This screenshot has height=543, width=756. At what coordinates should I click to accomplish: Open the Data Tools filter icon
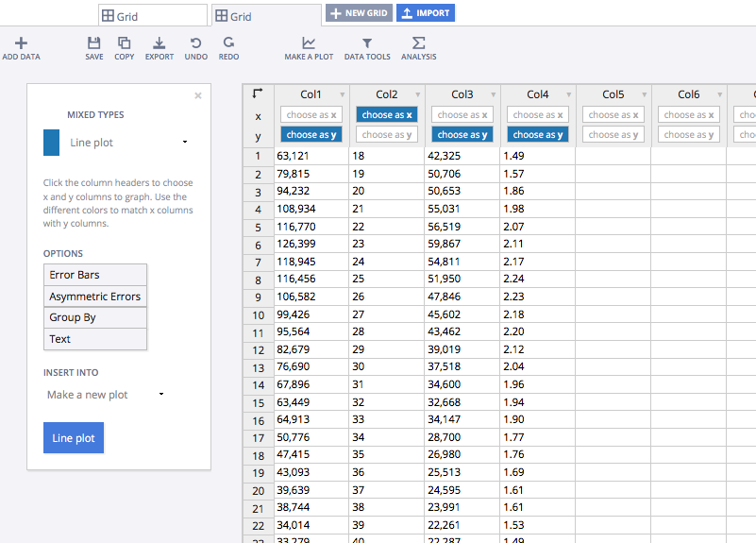pyautogui.click(x=367, y=42)
